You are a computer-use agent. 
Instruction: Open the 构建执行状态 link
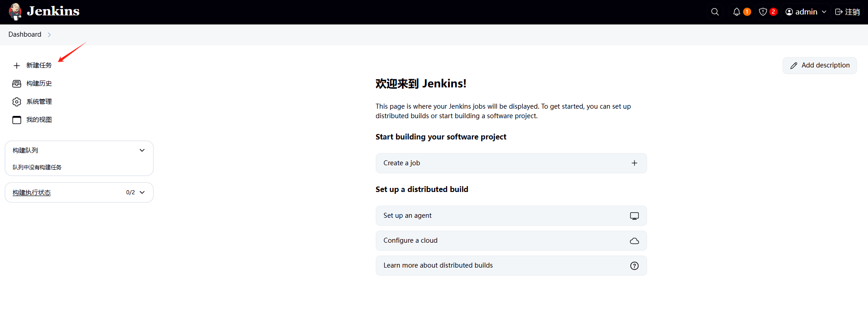tap(32, 192)
